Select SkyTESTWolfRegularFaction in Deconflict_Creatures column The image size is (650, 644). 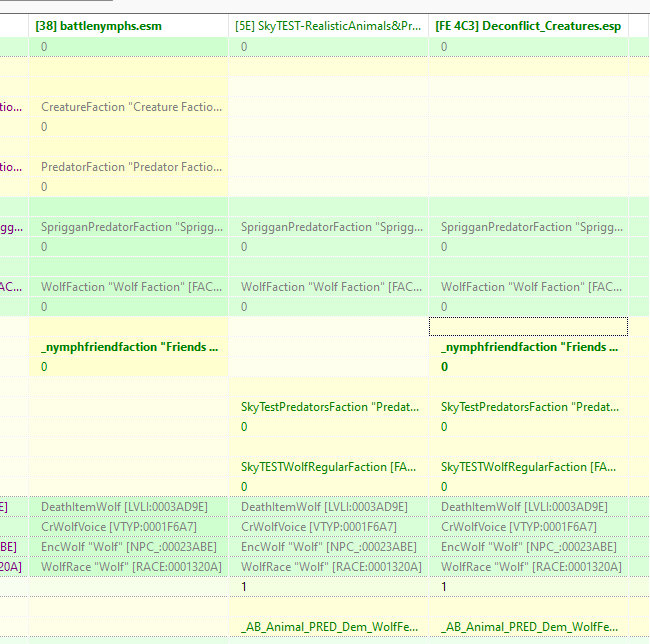coord(529,467)
